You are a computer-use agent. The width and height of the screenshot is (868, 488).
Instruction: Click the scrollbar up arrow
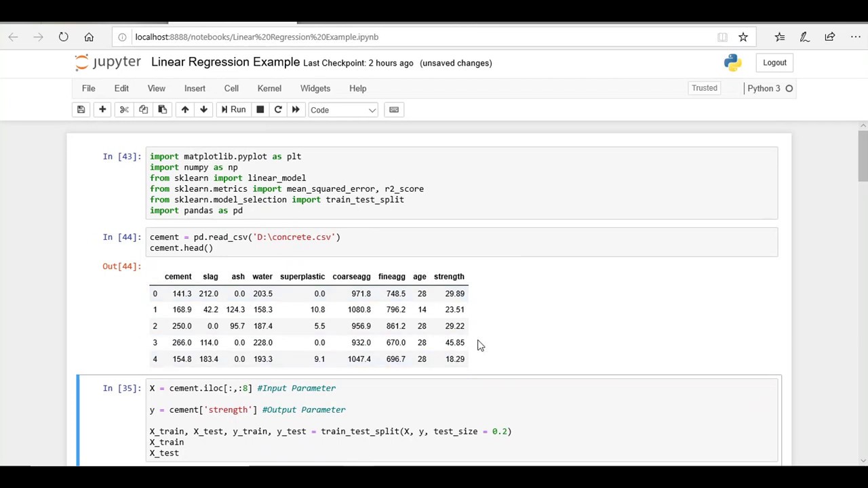point(863,125)
